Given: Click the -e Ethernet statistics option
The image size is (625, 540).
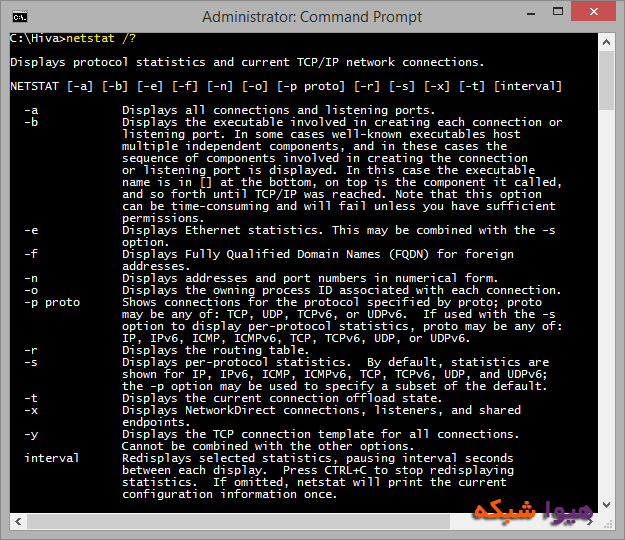Looking at the screenshot, I should click(x=32, y=230).
